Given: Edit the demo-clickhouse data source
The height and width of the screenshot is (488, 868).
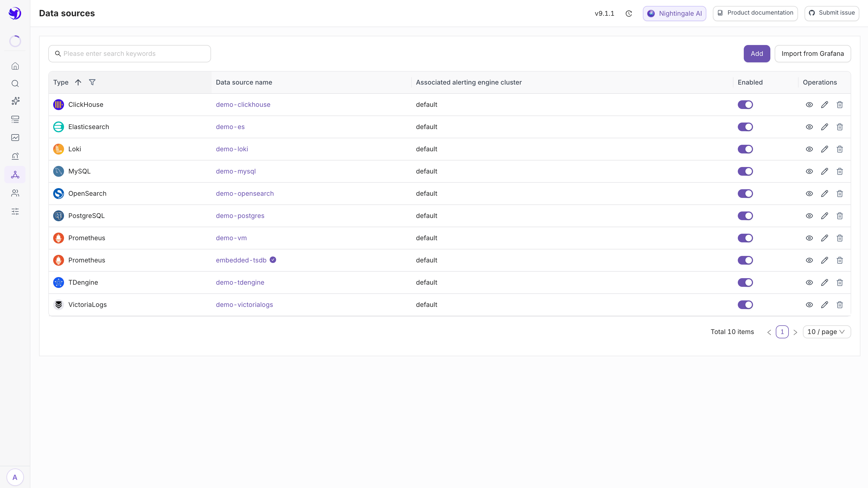Looking at the screenshot, I should point(825,105).
